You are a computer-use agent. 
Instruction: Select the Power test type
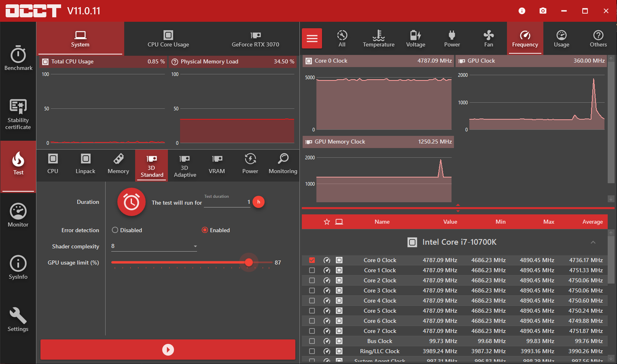click(x=250, y=164)
